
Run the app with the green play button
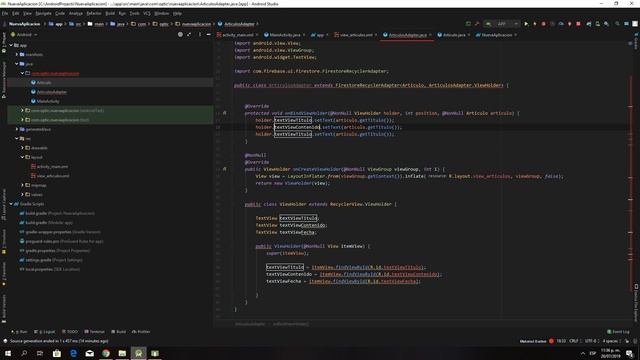(x=526, y=24)
